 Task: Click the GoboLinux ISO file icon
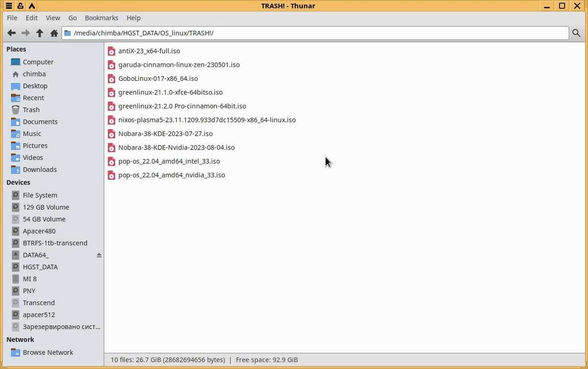tap(111, 78)
